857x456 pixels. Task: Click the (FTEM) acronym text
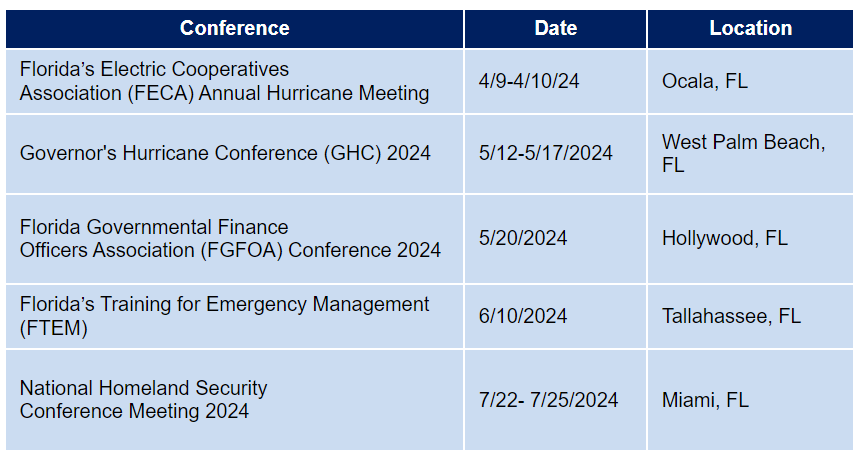[53, 328]
